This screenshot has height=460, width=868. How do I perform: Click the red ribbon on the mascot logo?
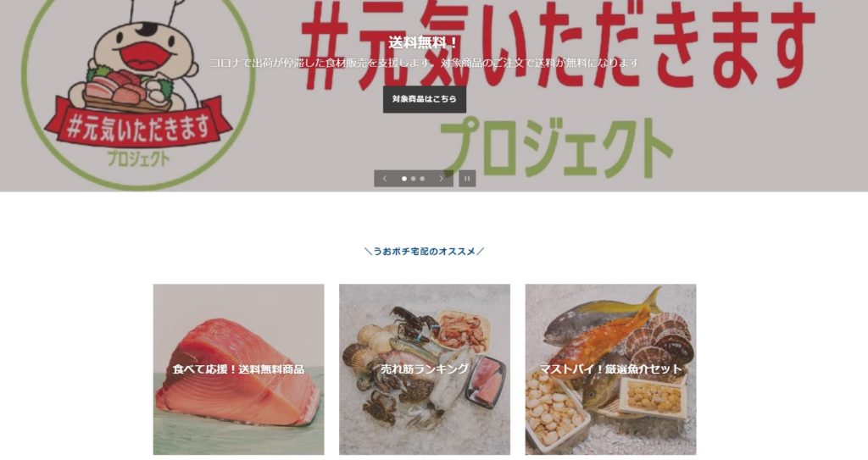pos(138,123)
